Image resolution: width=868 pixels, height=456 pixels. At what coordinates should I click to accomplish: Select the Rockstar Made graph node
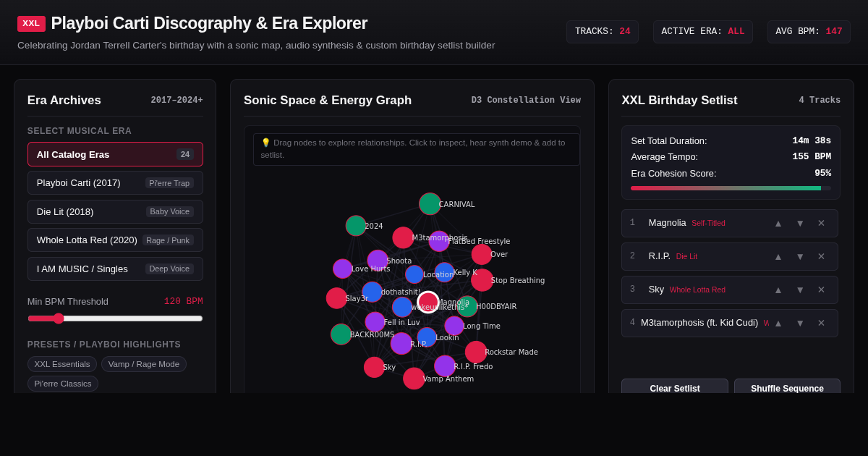tap(476, 352)
